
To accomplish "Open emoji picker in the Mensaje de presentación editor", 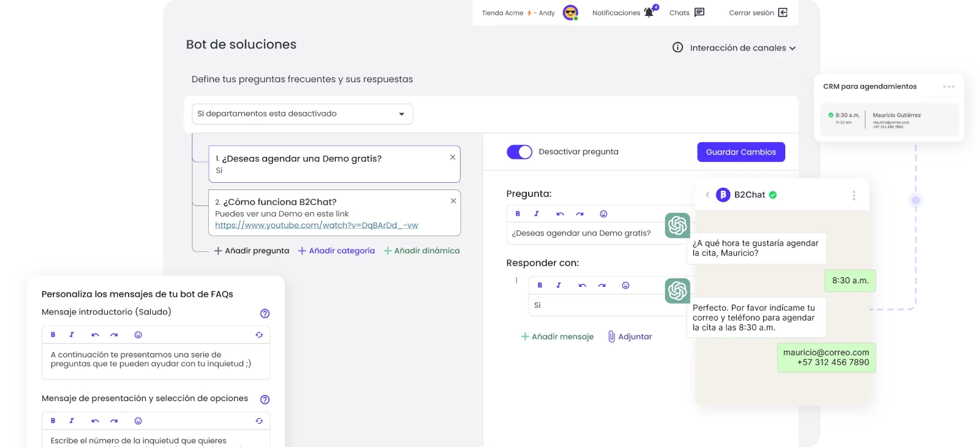I will [138, 421].
